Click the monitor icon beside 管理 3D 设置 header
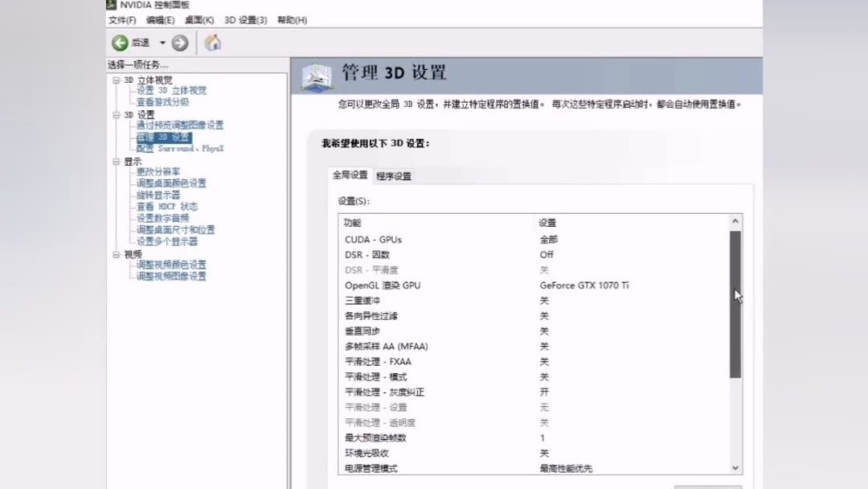 pyautogui.click(x=317, y=75)
